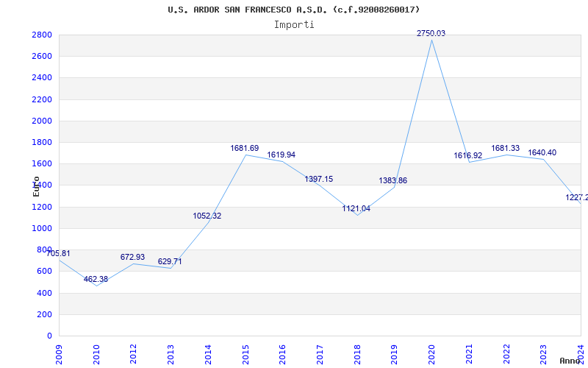Viewport: 588px width, 368px height.
Task: Select the 1616.92 data label
Action: [x=468, y=155]
